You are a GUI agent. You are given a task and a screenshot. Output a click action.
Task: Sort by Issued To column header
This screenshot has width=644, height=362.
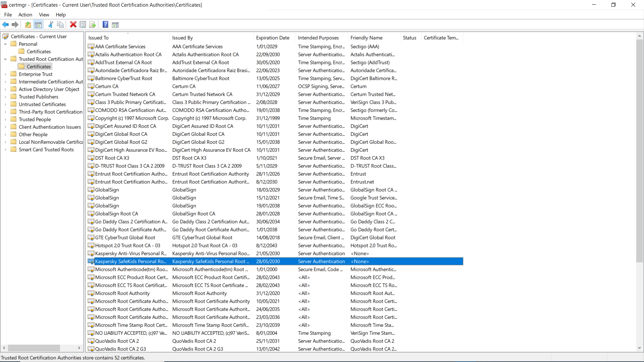(128, 38)
